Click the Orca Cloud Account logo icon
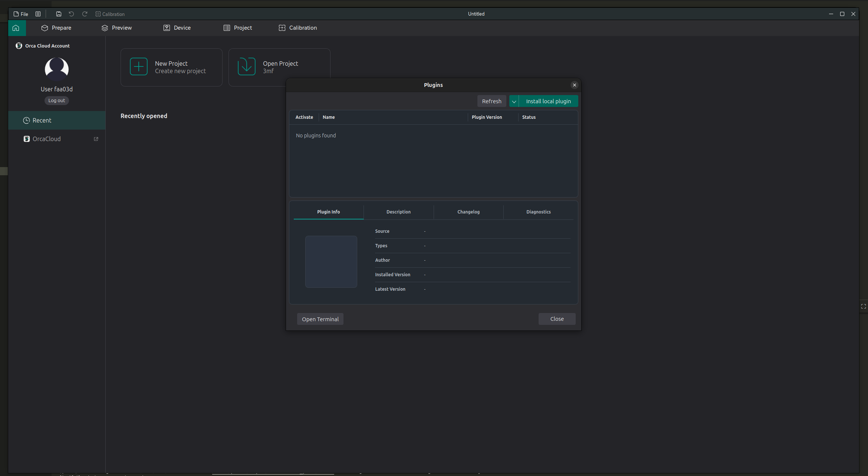 click(19, 46)
